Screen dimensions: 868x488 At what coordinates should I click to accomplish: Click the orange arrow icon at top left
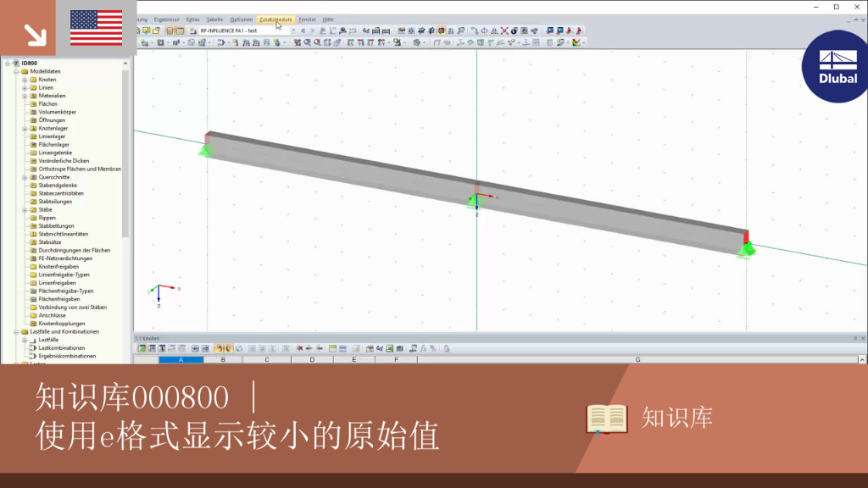pos(36,35)
